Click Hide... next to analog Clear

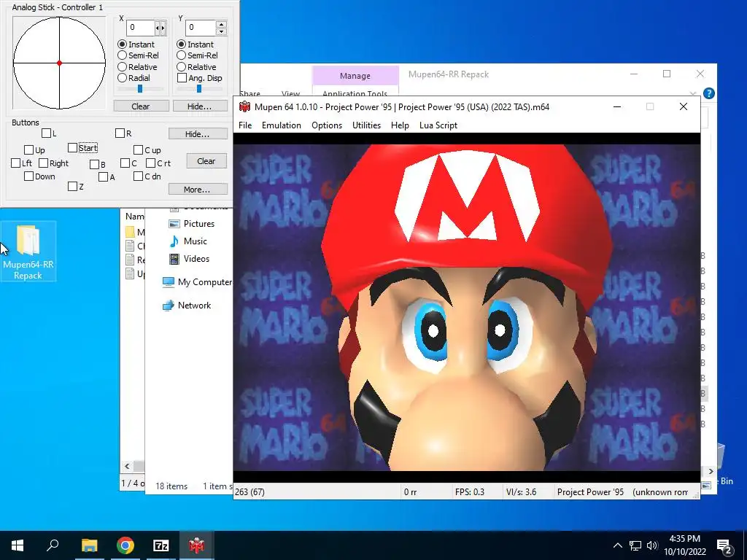200,106
